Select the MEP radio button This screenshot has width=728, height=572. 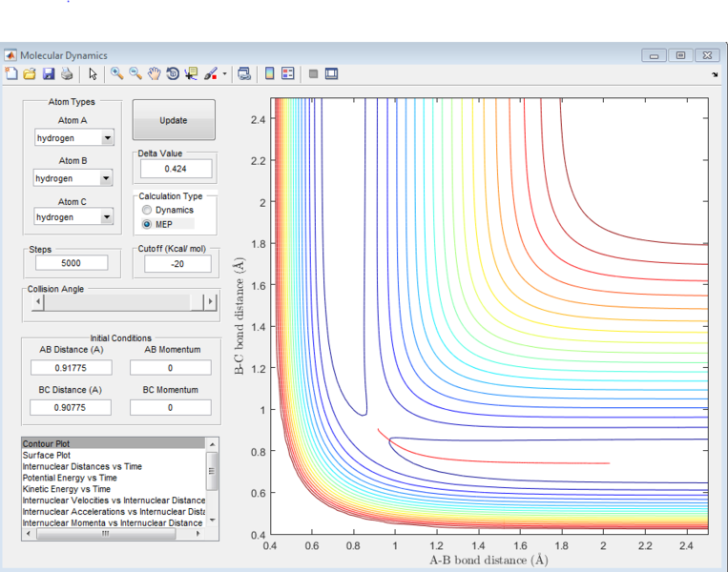[147, 224]
